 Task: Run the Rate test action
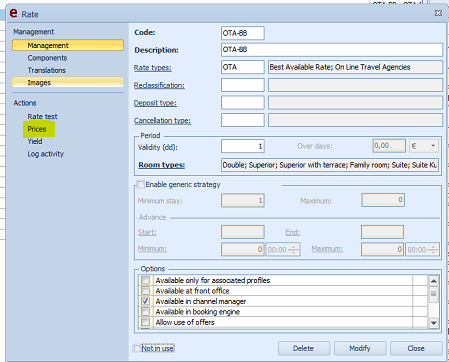pos(42,117)
